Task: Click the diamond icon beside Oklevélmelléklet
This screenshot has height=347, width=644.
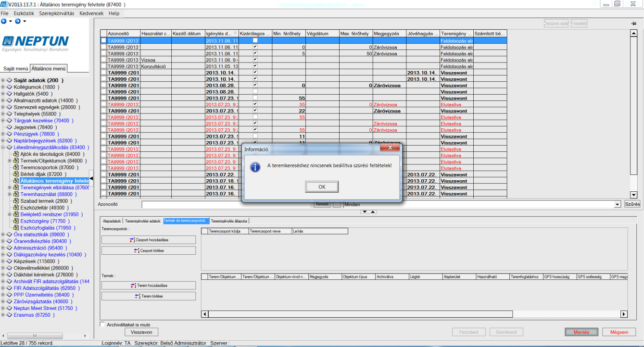Action: click(10, 268)
